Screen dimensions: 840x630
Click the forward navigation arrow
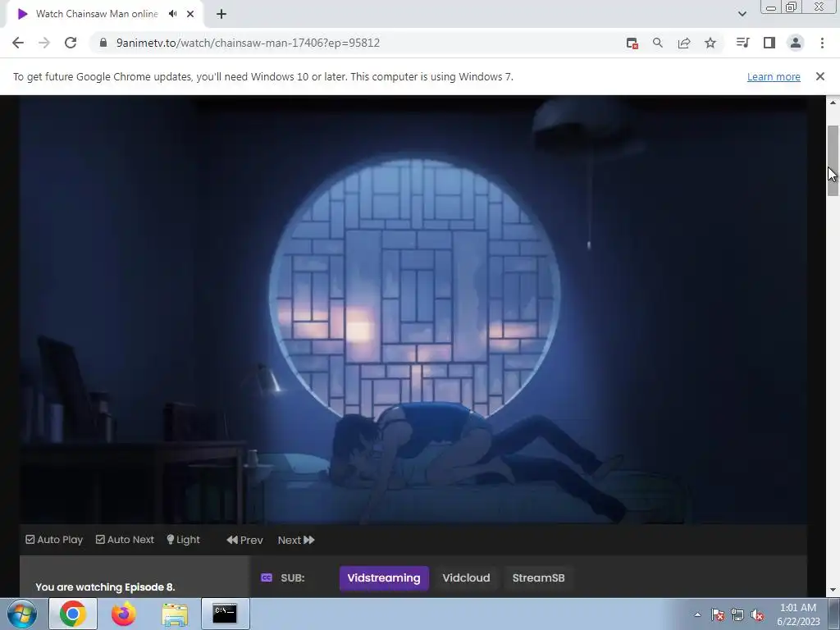[44, 43]
